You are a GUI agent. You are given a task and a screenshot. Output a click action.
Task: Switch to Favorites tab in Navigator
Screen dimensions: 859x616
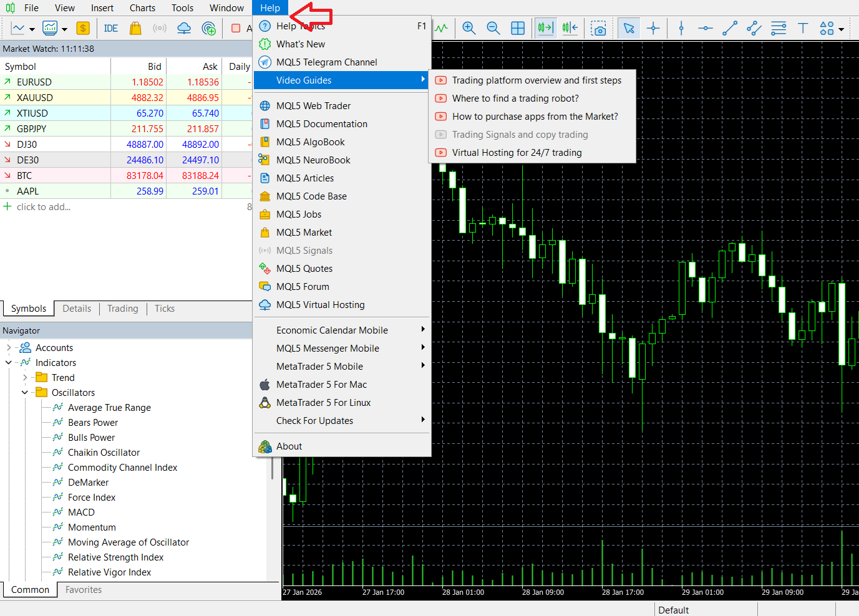(x=84, y=590)
